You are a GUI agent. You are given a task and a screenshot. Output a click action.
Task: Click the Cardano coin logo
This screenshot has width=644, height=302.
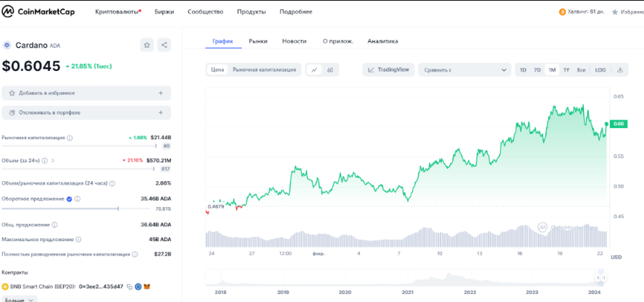point(7,45)
